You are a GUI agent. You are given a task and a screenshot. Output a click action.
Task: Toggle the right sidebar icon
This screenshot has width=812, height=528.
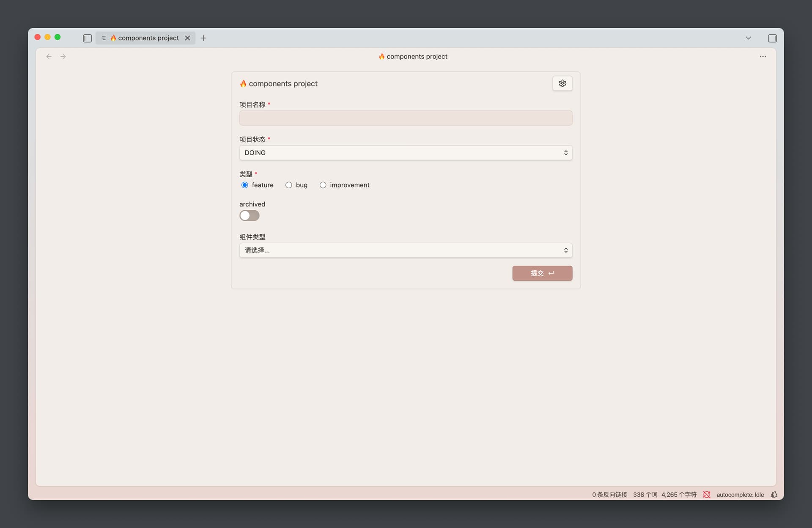(772, 38)
